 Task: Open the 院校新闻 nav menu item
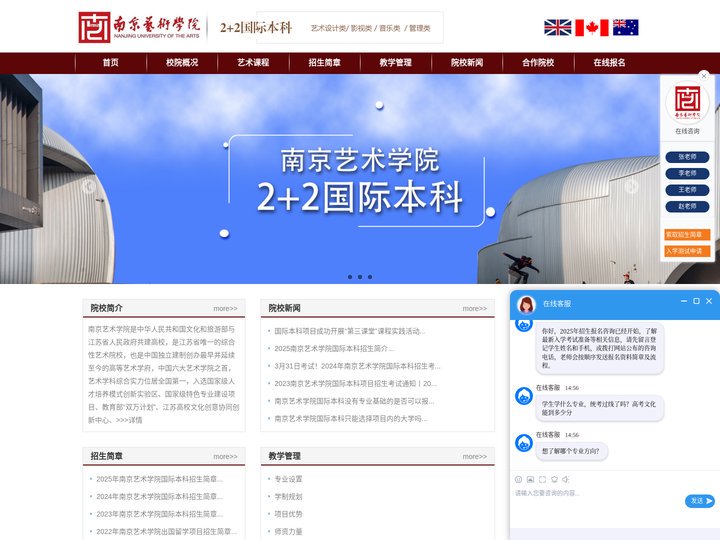click(x=467, y=63)
